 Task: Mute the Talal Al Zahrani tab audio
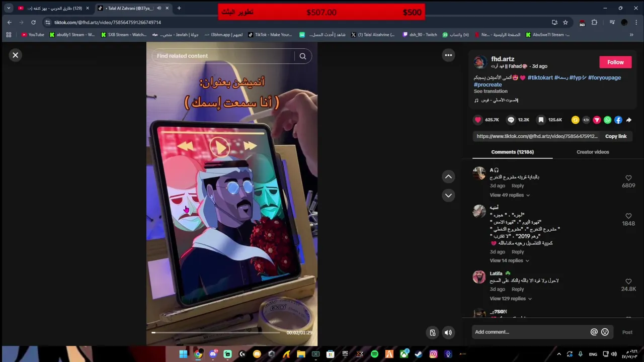click(x=159, y=8)
